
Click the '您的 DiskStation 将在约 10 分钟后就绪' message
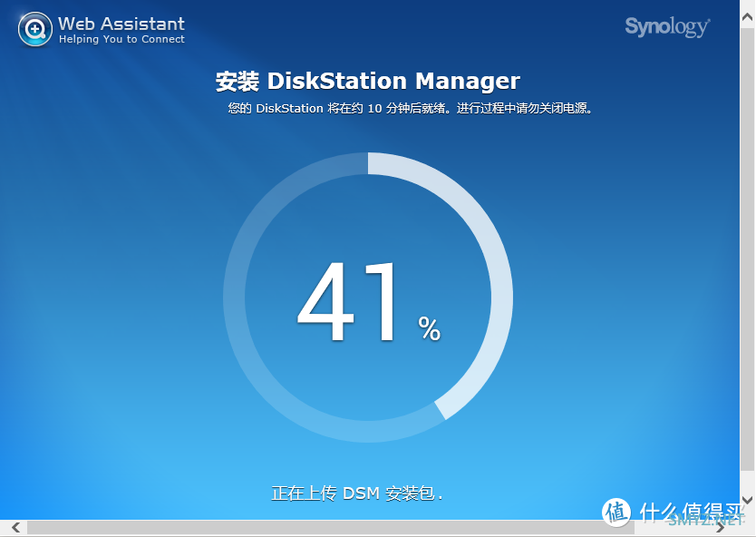[411, 108]
